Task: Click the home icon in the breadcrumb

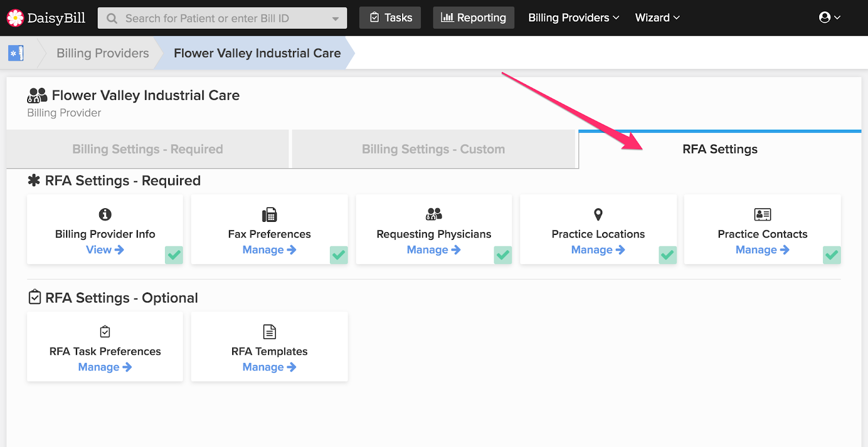Action: tap(16, 53)
